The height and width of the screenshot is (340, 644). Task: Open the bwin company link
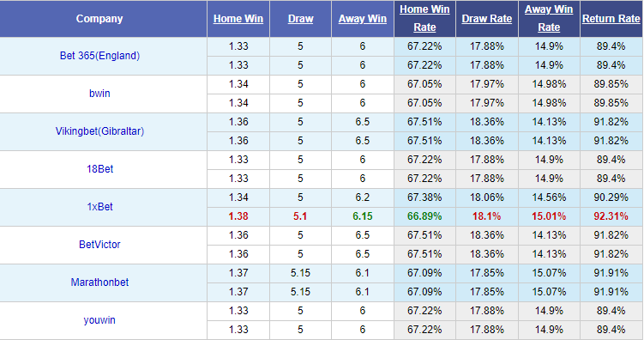[99, 94]
